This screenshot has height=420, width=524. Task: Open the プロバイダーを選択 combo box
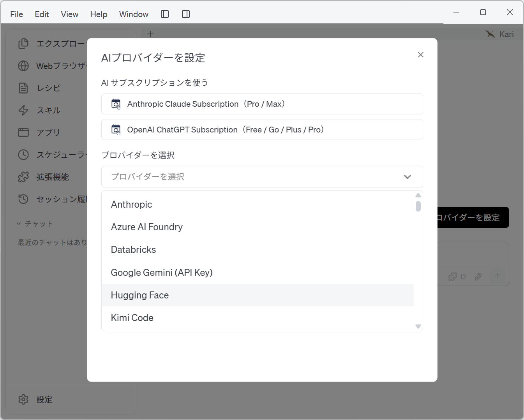click(x=262, y=177)
